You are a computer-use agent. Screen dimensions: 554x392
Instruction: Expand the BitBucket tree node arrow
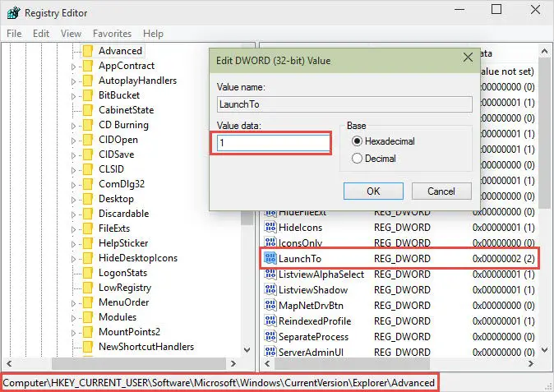[73, 96]
